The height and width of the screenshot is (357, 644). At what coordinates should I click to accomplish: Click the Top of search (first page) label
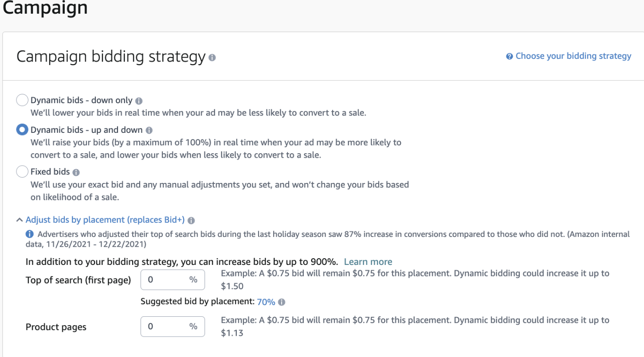[x=79, y=280]
